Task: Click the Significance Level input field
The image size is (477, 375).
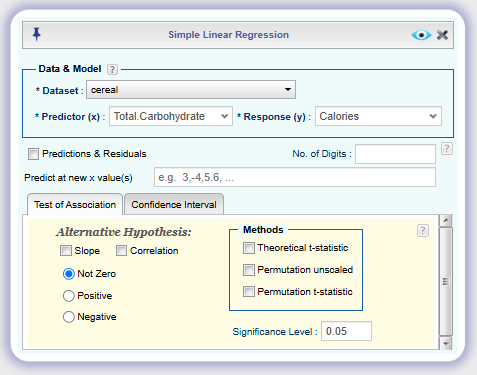Action: [346, 331]
